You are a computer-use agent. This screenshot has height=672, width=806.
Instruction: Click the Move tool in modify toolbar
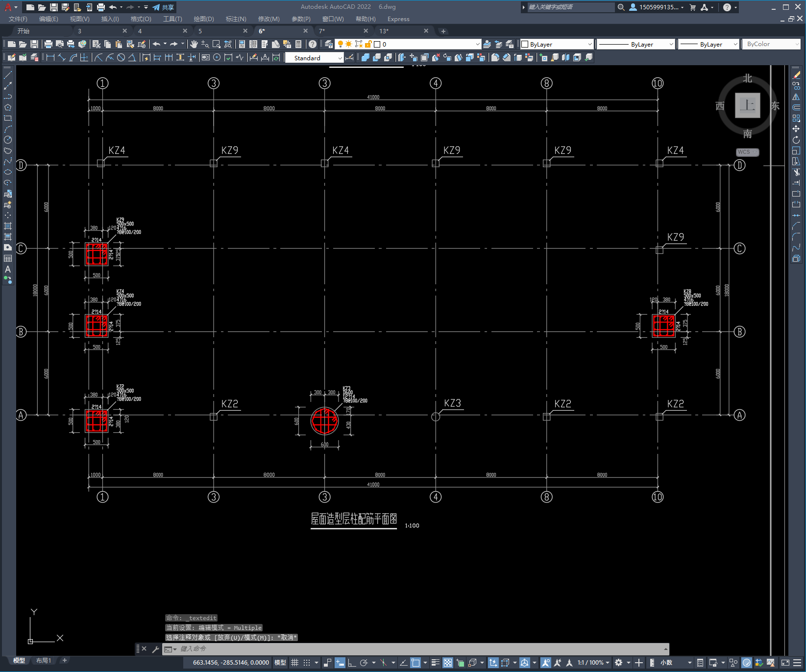(x=796, y=129)
